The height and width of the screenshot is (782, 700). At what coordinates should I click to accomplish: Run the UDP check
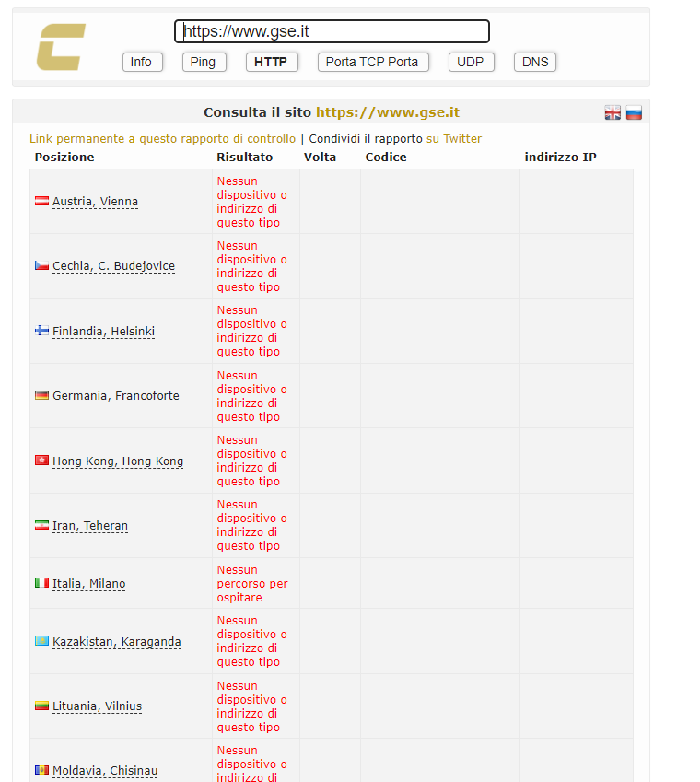pyautogui.click(x=471, y=62)
